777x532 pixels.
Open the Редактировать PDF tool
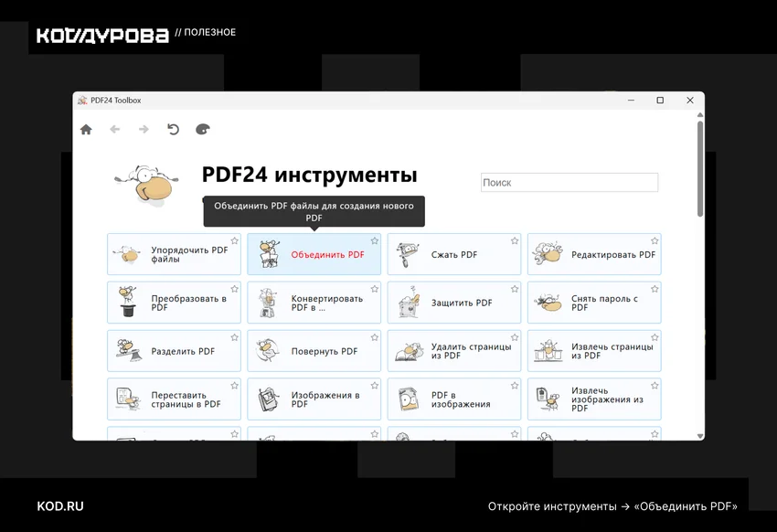[x=594, y=254]
